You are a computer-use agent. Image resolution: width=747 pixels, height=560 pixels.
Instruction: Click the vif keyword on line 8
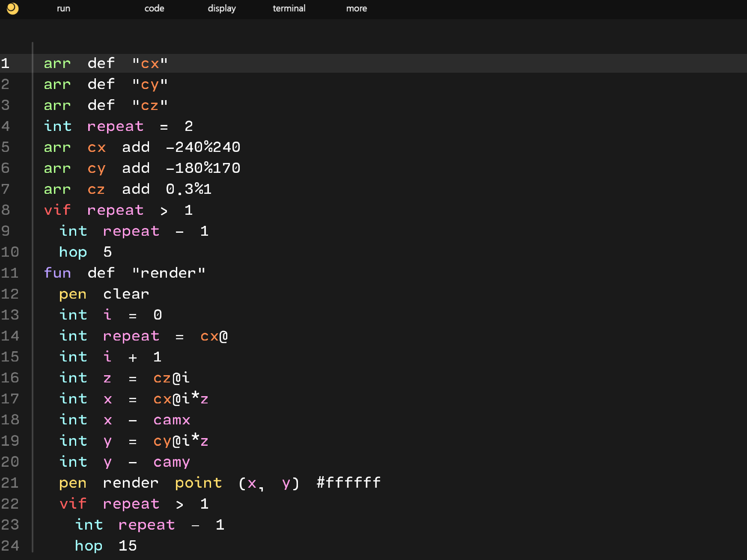[57, 210]
